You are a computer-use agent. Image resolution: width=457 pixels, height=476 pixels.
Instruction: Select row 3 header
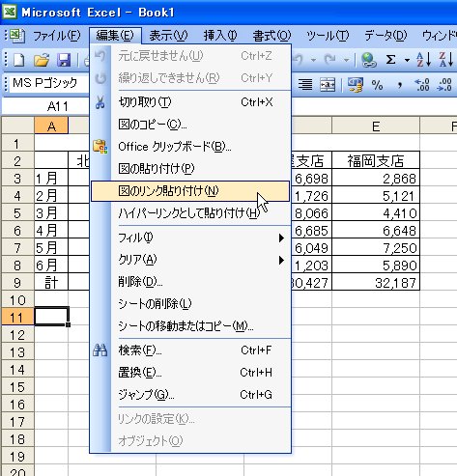(17, 179)
